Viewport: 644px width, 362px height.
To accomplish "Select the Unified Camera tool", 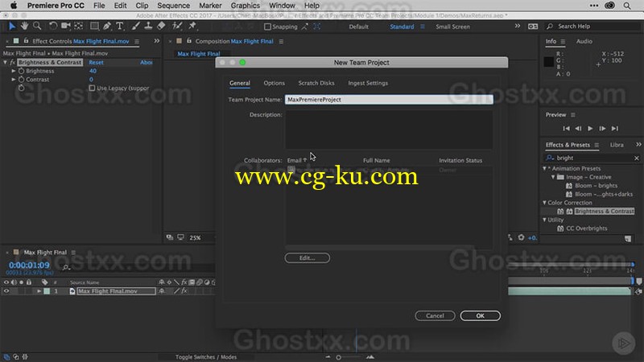I will click(66, 27).
